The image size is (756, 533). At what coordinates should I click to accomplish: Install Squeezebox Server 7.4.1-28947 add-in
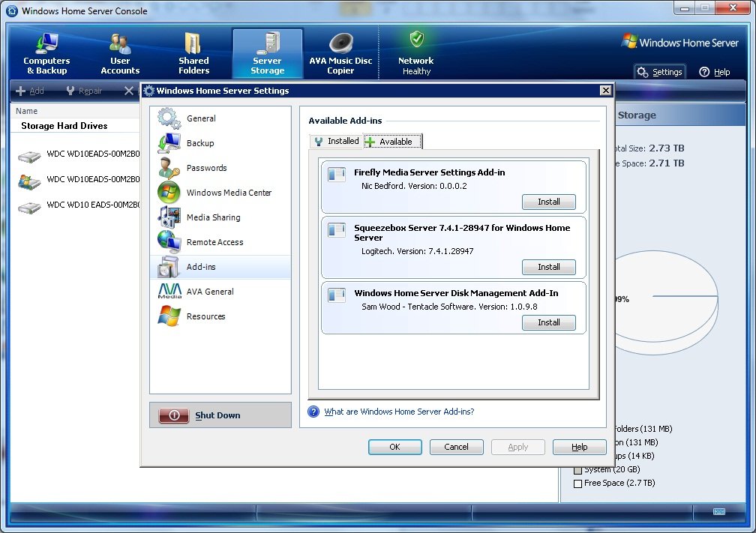point(549,267)
